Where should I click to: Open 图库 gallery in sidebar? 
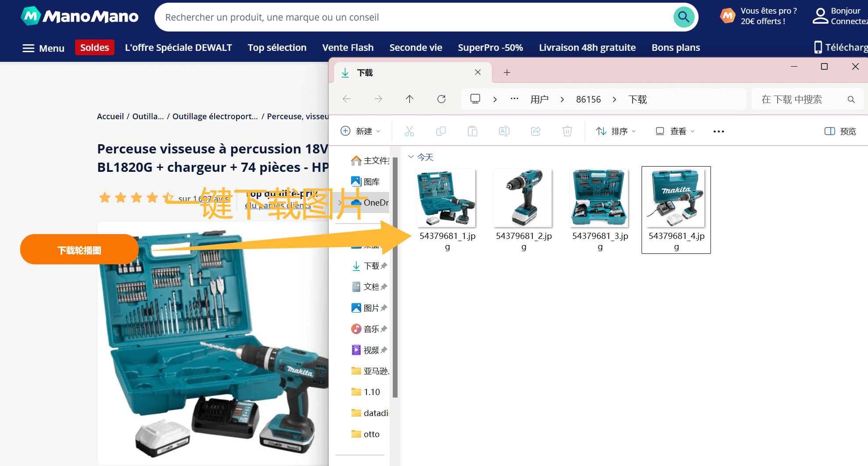[x=366, y=181]
